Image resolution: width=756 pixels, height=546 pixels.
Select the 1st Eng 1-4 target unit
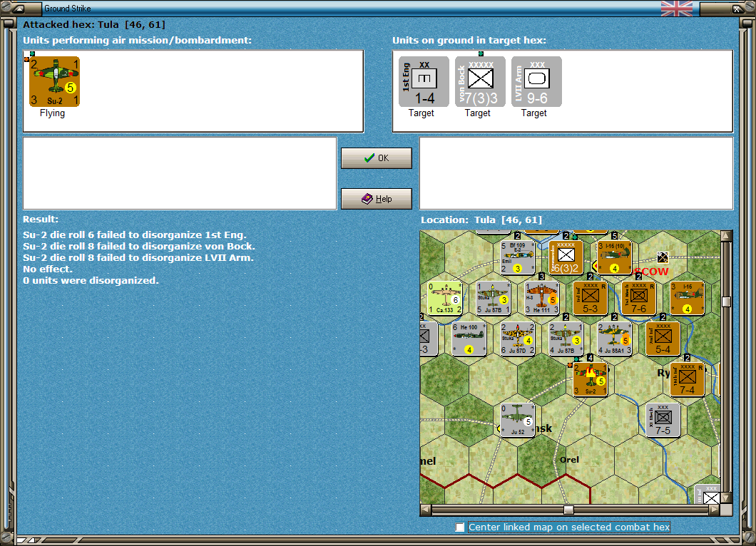pos(424,81)
